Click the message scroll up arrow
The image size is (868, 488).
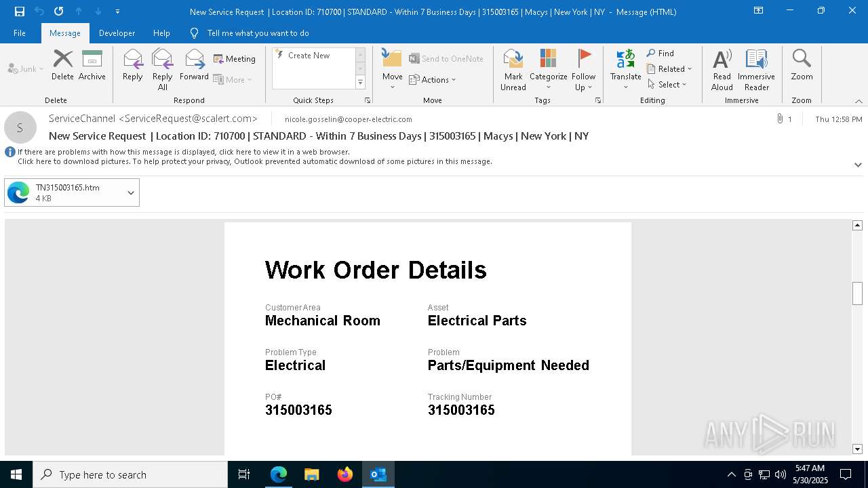tap(857, 225)
